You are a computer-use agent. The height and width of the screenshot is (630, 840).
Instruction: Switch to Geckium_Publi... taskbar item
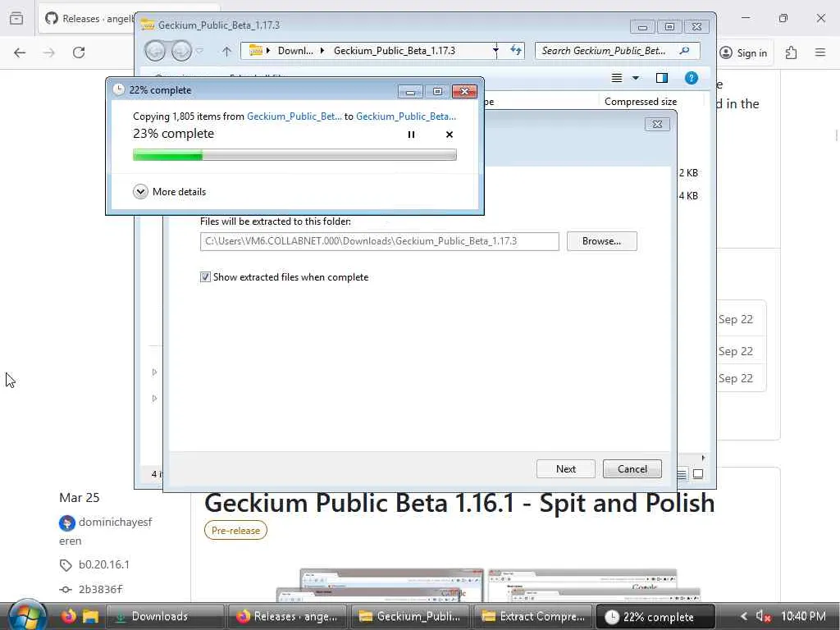pyautogui.click(x=410, y=616)
